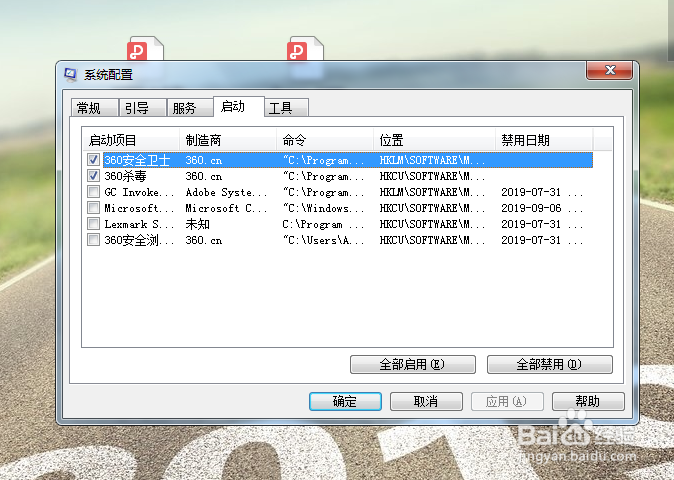This screenshot has width=674, height=480.
Task: Open the 工具 tab
Action: click(286, 108)
